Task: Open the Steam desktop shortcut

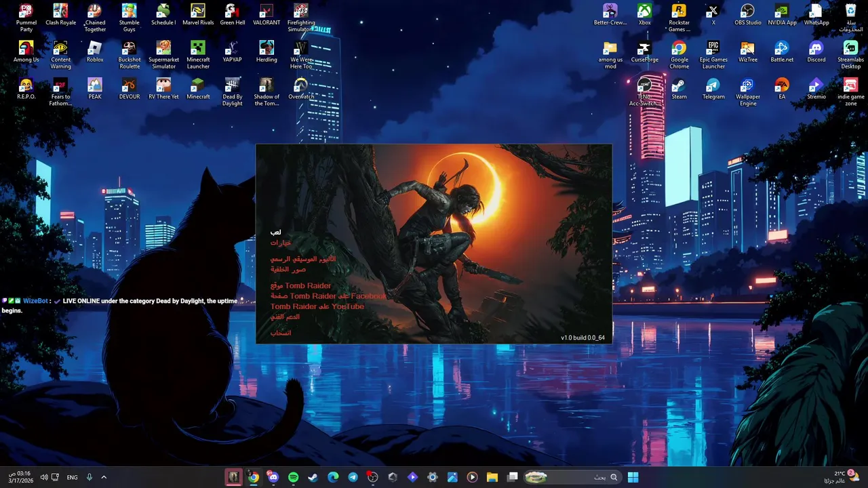Action: (679, 89)
